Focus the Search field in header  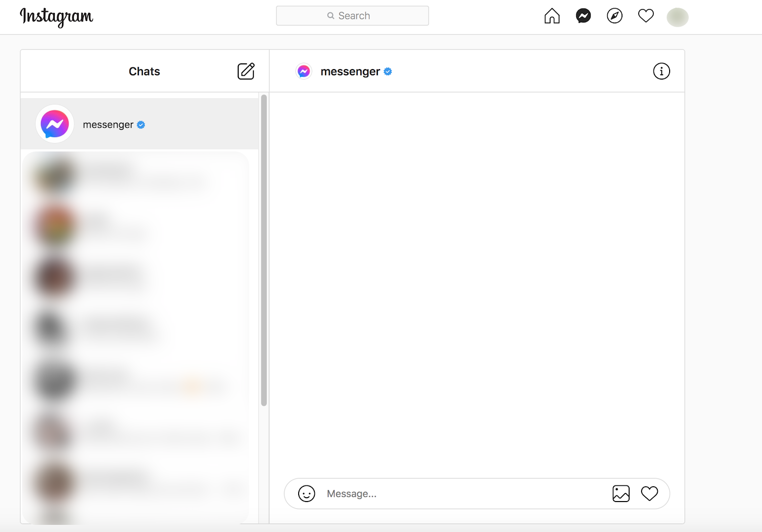[x=352, y=16]
